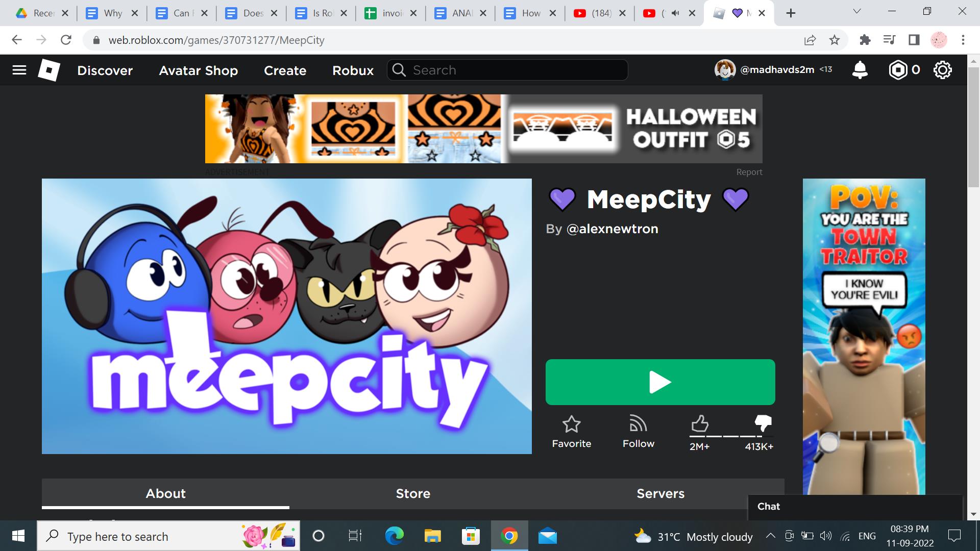980x551 pixels.
Task: Mute the audio-playing YouTube tab
Action: click(675, 13)
